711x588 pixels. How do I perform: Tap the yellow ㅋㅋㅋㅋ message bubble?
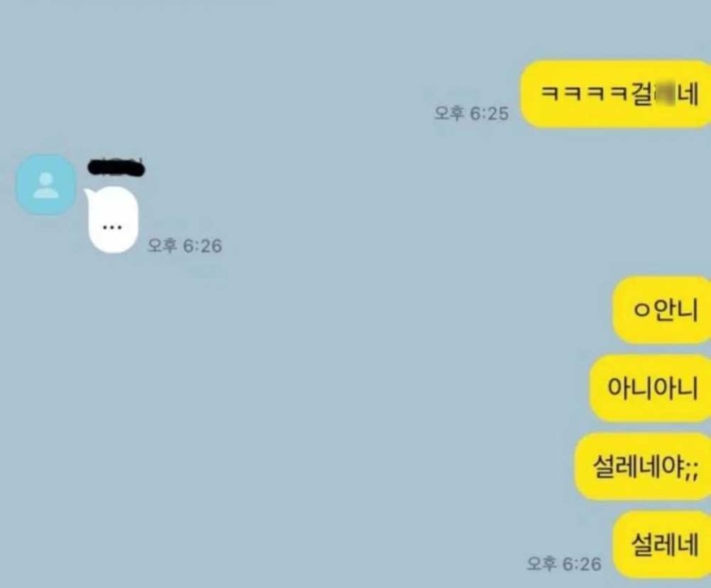point(616,94)
